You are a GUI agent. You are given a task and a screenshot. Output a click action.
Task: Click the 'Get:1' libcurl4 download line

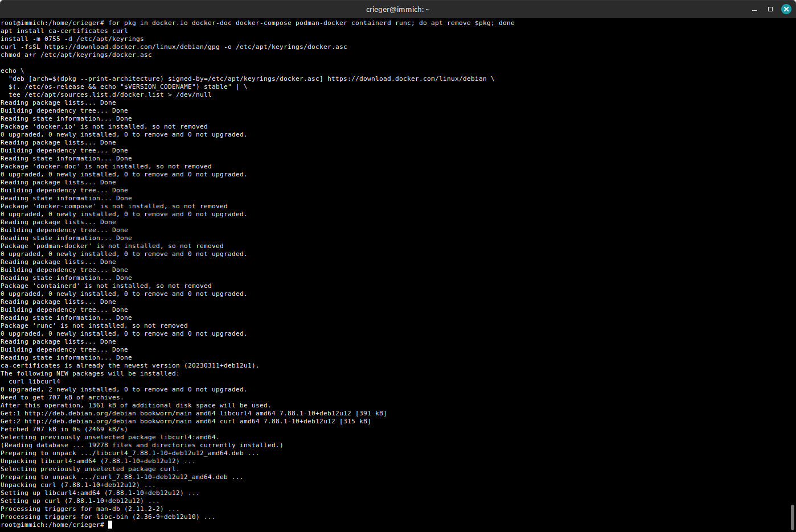point(194,413)
